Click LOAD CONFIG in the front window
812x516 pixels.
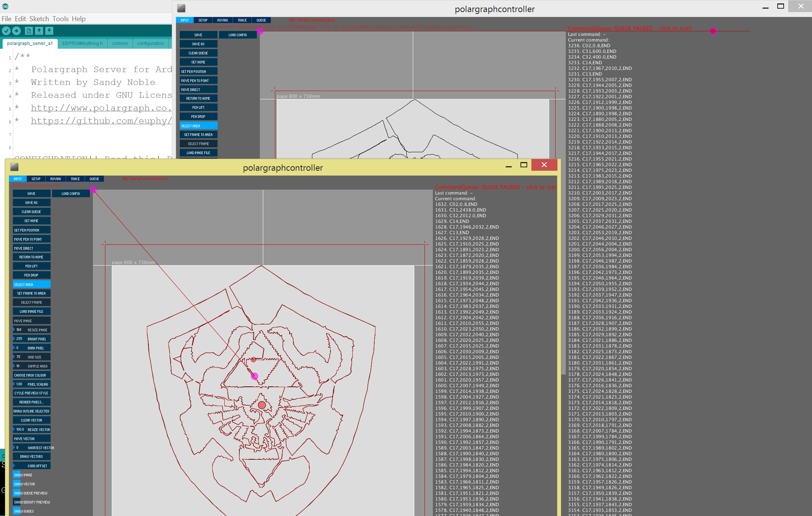pos(71,193)
